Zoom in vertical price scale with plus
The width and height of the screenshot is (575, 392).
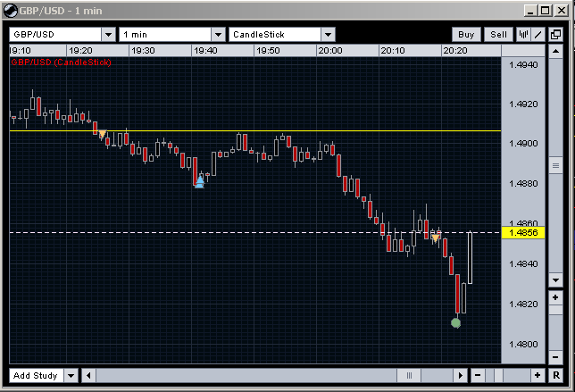coord(555,296)
